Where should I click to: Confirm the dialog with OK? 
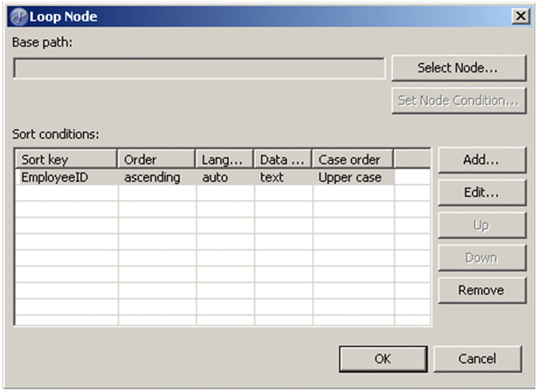click(x=383, y=359)
